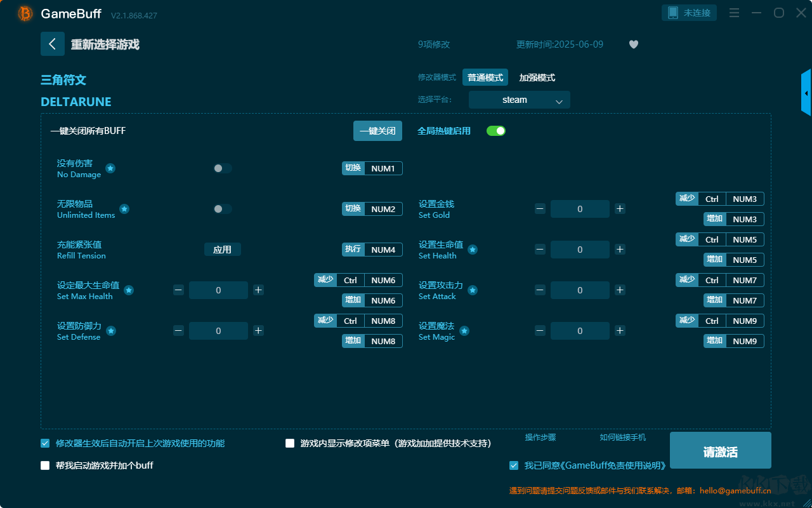Switch to 加强模式 enhanced mode tab
This screenshot has width=812, height=508.
click(537, 77)
